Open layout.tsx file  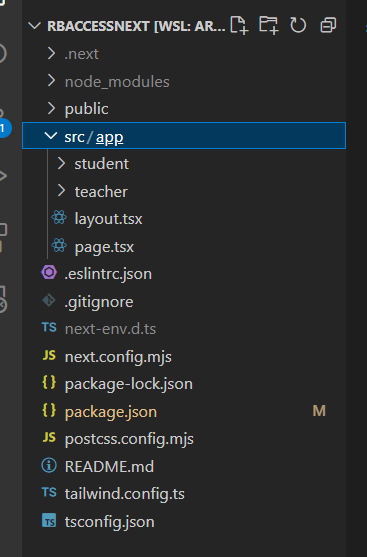[108, 219]
